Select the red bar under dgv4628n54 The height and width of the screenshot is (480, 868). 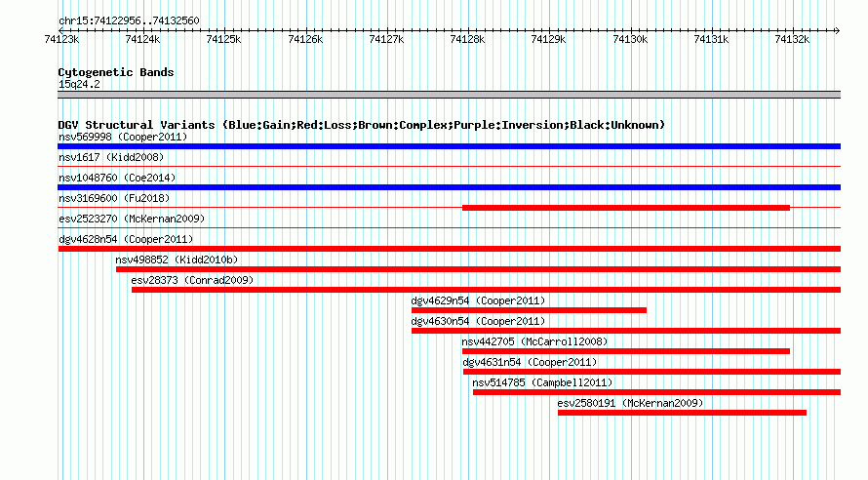pos(449,249)
